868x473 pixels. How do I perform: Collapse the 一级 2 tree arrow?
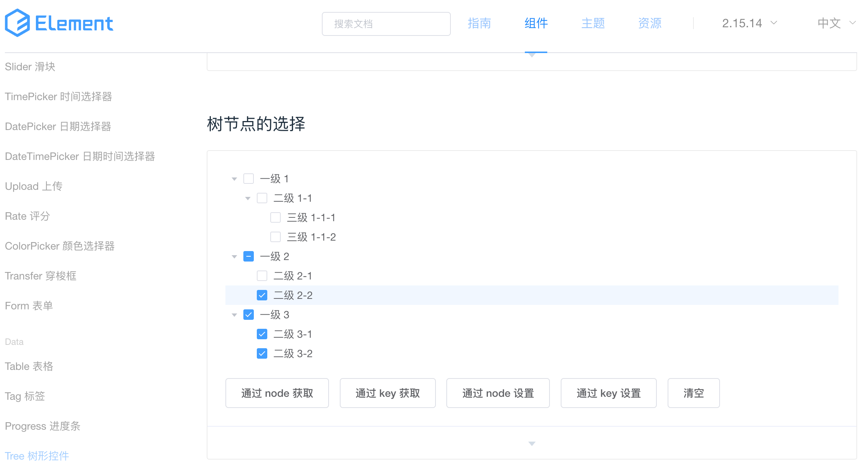coord(234,257)
